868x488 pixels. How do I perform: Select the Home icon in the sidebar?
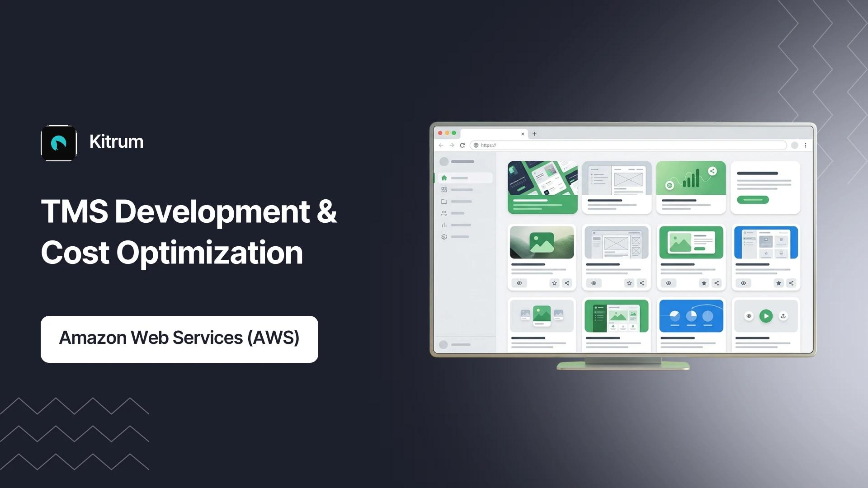coord(444,178)
